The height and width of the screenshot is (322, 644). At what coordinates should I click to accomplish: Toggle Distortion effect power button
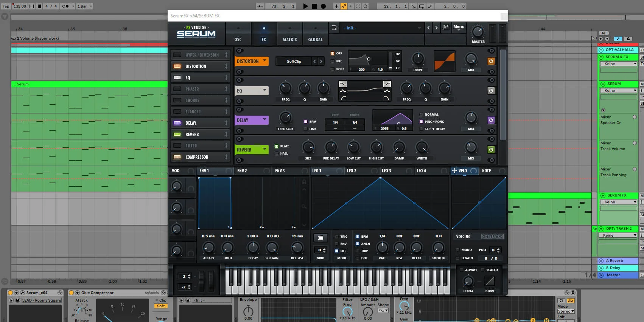pyautogui.click(x=491, y=61)
